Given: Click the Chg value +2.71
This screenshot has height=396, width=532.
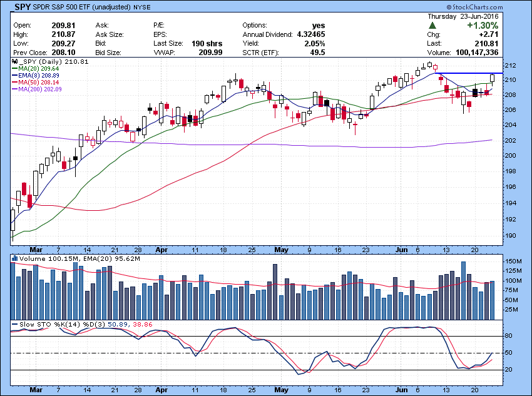Looking at the screenshot, I should point(489,34).
